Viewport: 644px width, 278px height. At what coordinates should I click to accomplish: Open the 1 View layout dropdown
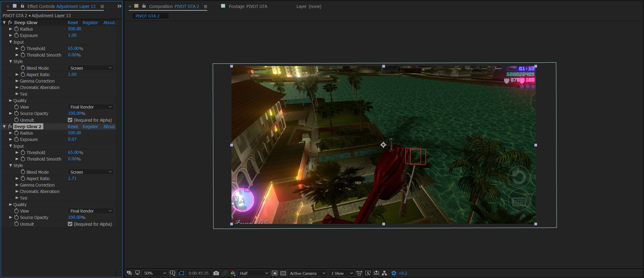click(x=342, y=273)
